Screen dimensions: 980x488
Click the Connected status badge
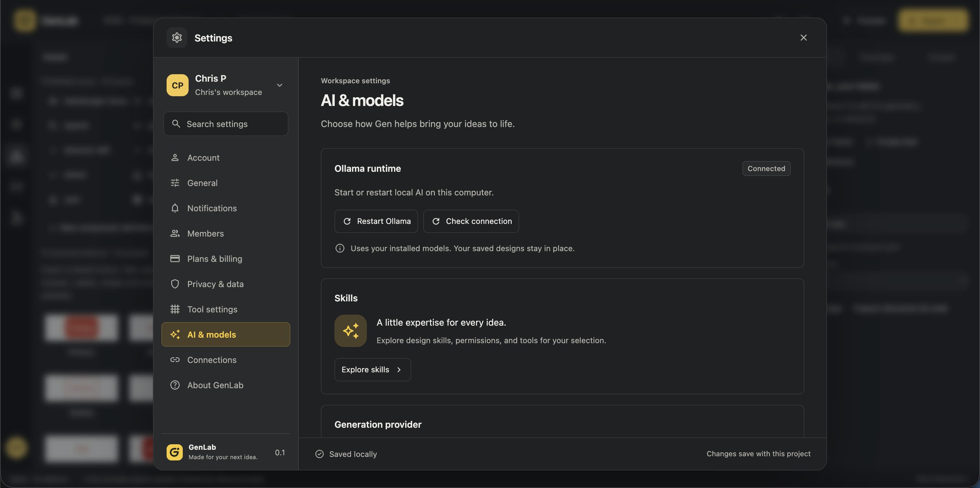tap(766, 168)
